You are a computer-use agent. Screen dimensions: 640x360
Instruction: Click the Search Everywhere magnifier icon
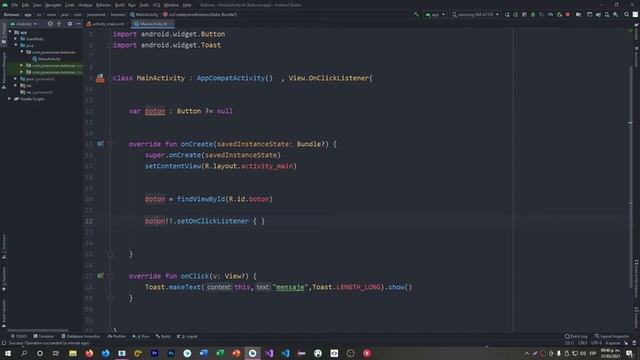(x=627, y=14)
